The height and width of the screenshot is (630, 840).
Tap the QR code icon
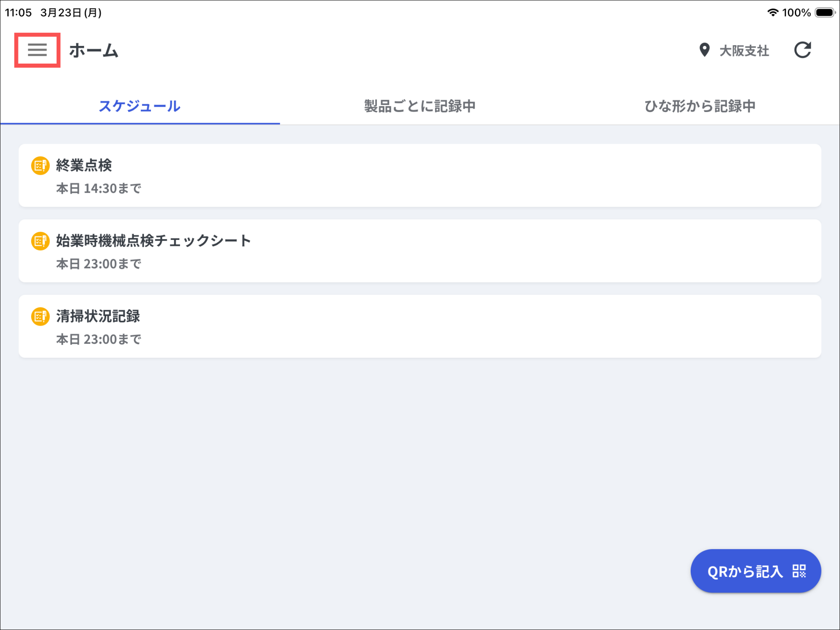coord(799,571)
